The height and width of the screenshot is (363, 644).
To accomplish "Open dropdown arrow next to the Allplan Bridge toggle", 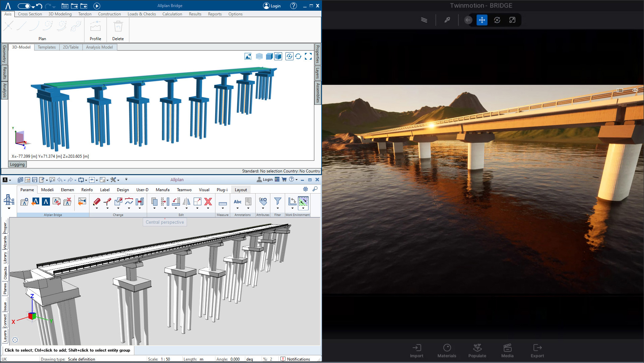I will 33,7.
